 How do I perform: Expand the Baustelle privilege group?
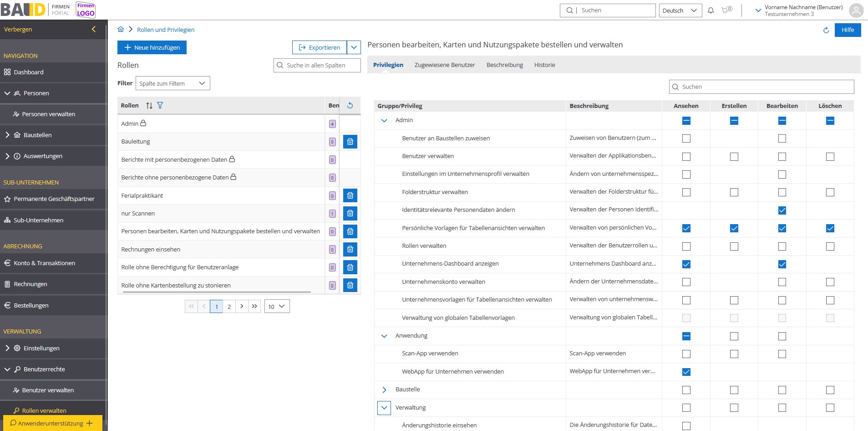pyautogui.click(x=384, y=390)
